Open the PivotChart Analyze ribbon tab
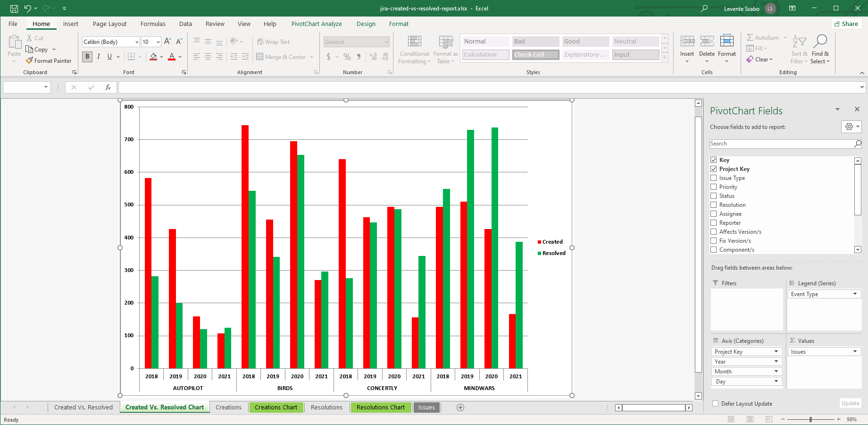Image resolution: width=868 pixels, height=425 pixels. (316, 24)
